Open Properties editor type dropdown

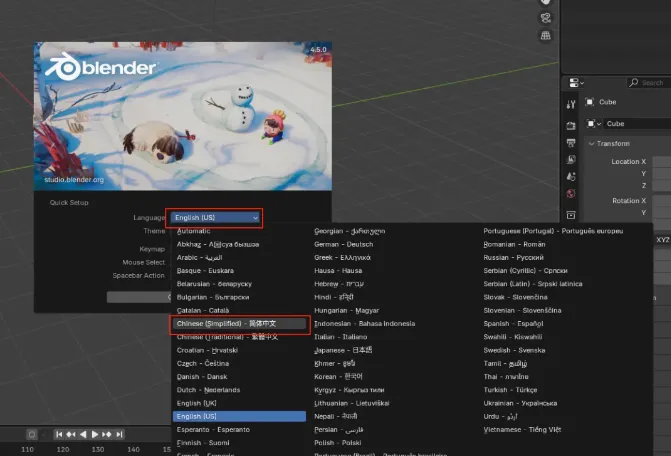tap(576, 83)
